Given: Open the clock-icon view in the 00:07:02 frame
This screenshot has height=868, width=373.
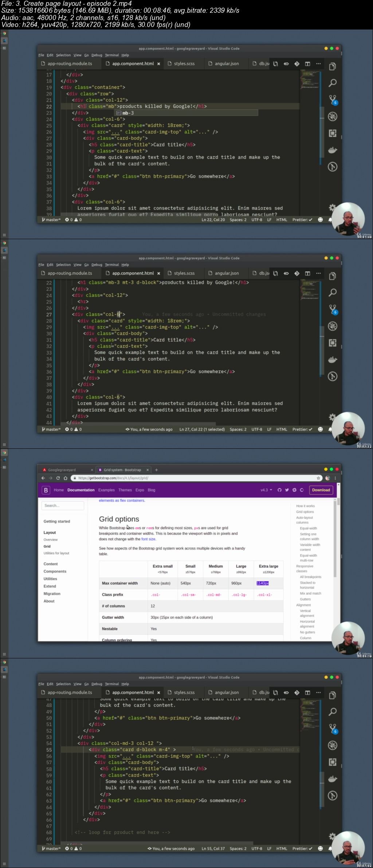Looking at the screenshot, I should point(333,795).
